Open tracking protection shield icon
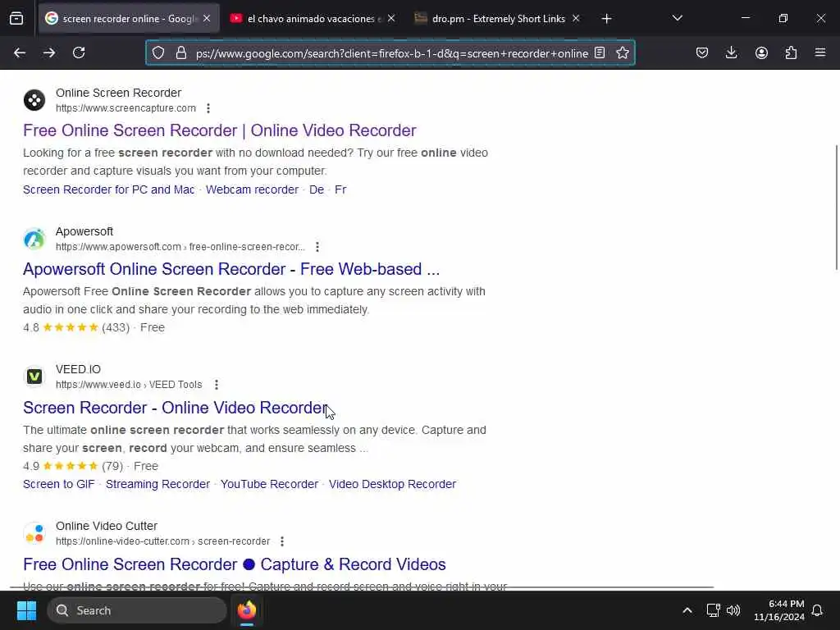The width and height of the screenshot is (840, 630). tap(158, 53)
